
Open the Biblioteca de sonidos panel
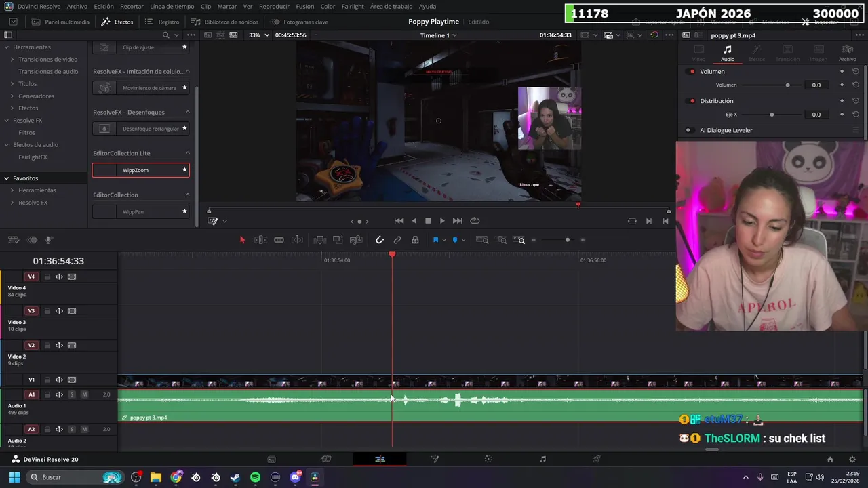225,22
